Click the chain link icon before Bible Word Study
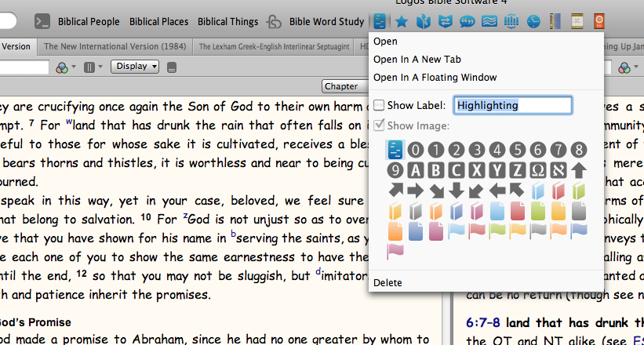The height and width of the screenshot is (345, 644). pos(274,22)
